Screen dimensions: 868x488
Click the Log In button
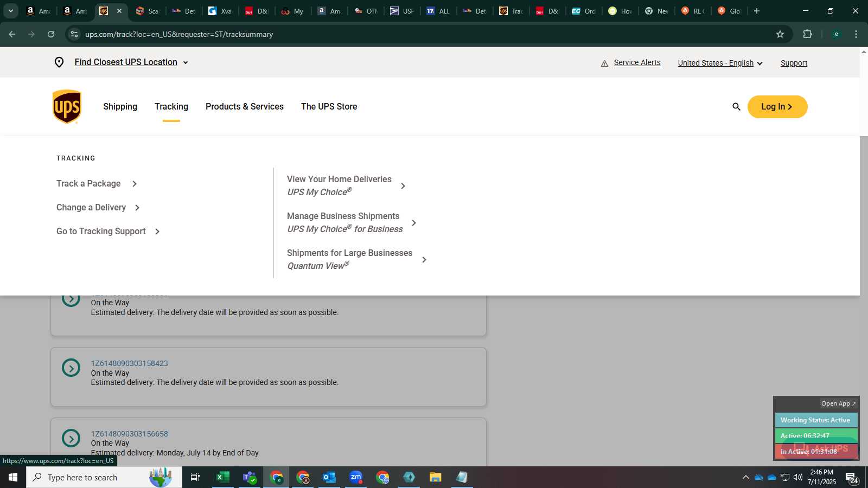777,107
